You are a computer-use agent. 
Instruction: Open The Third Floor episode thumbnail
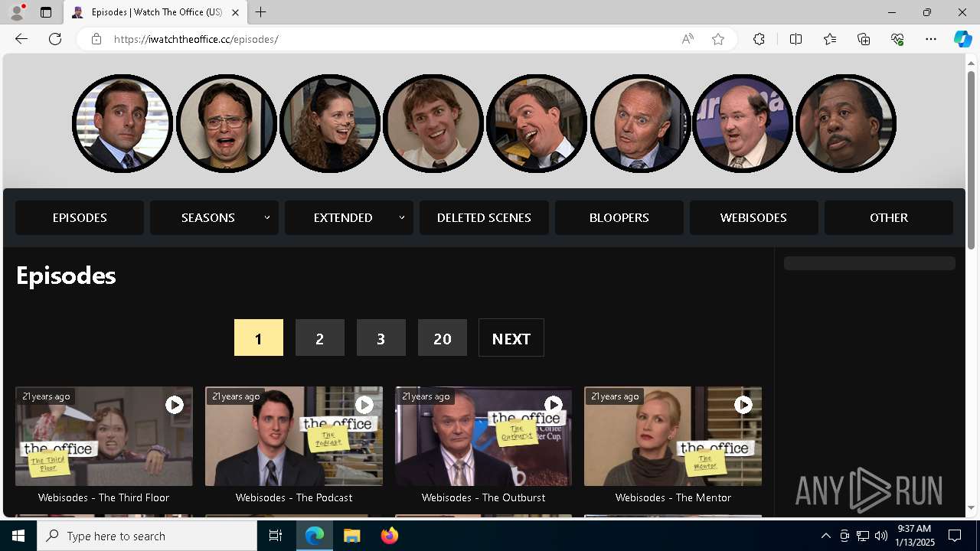104,436
